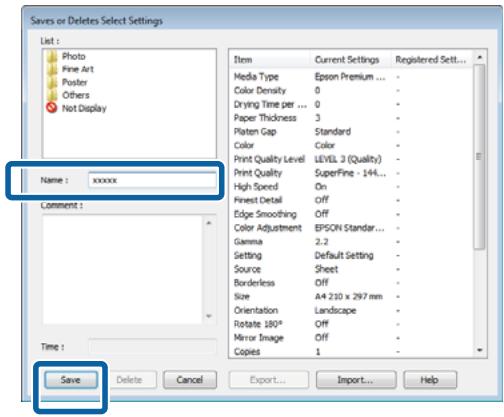Select the Photo folder icon
504x417 pixels.
[x=52, y=56]
